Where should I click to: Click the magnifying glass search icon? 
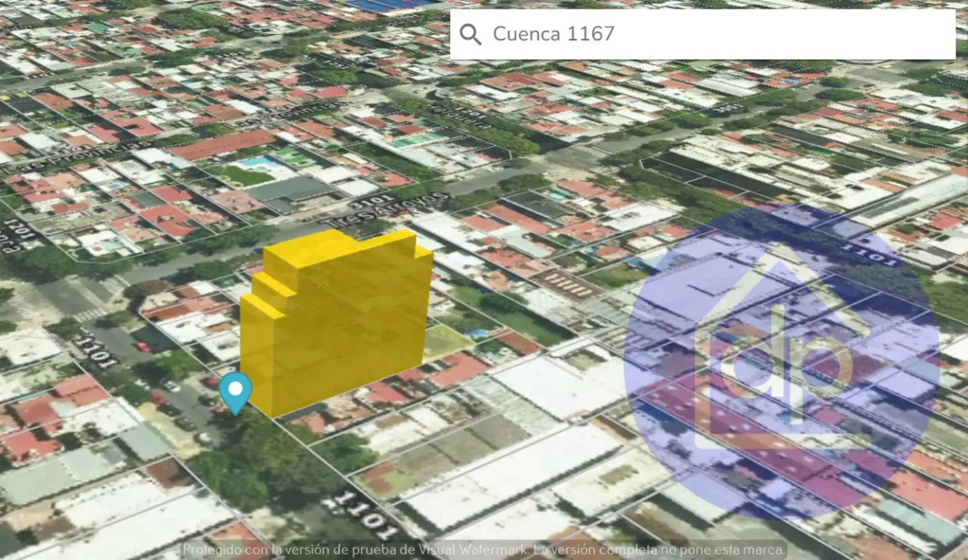pos(470,35)
